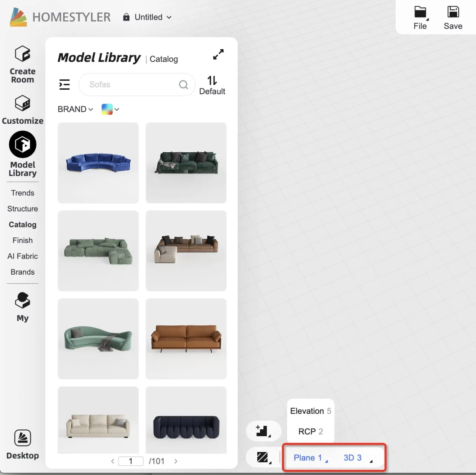Expand the BRAND filter dropdown
This screenshot has width=476, height=475.
(x=75, y=109)
